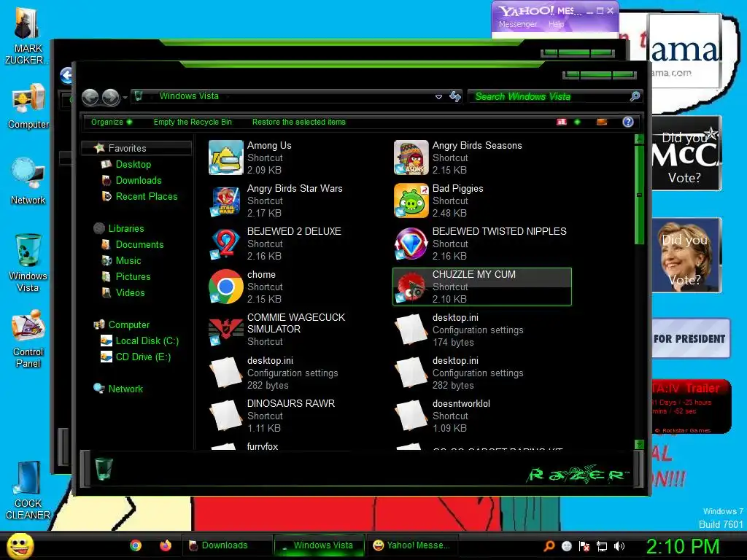Toggle the preview pane icon in toolbar
The width and height of the screenshot is (747, 560).
click(x=602, y=122)
